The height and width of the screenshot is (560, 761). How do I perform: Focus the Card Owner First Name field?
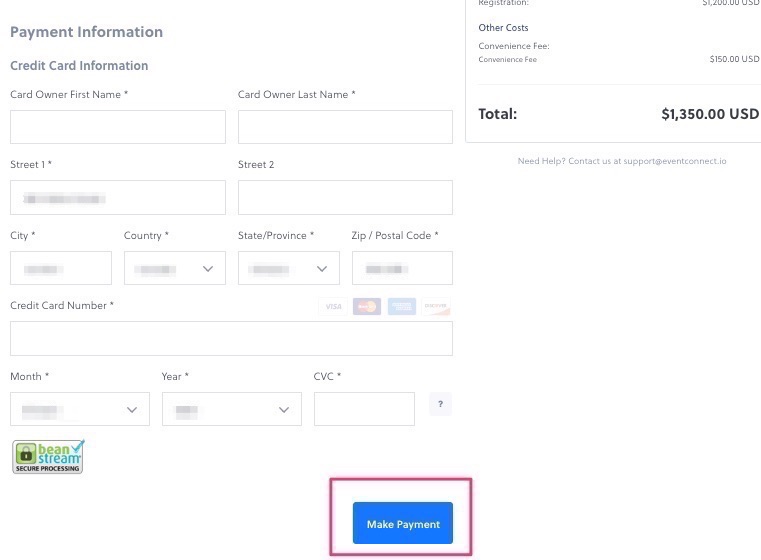[x=118, y=127]
